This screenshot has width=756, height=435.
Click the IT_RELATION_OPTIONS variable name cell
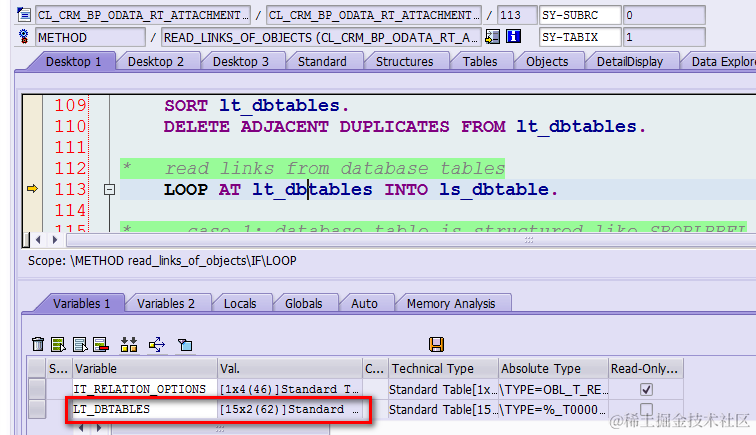point(145,389)
